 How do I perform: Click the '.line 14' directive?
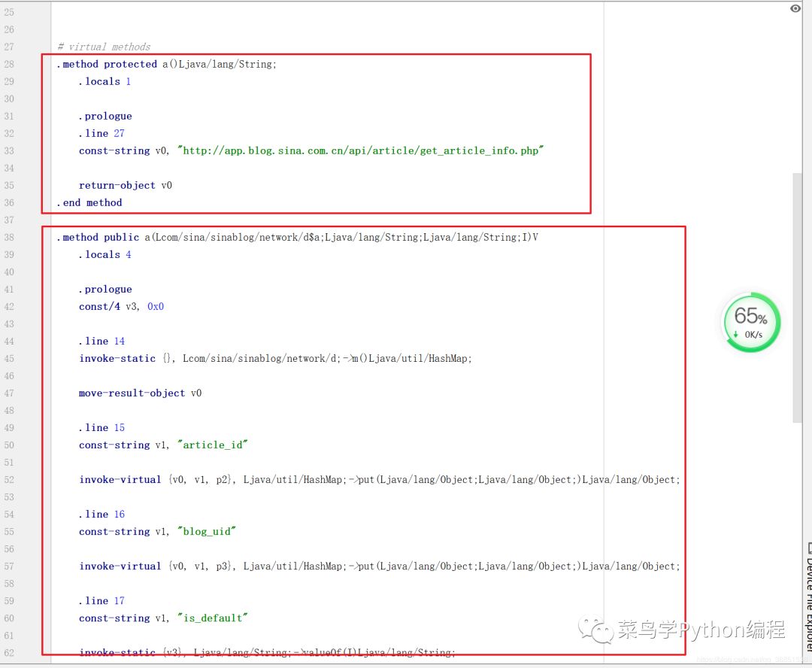click(101, 341)
